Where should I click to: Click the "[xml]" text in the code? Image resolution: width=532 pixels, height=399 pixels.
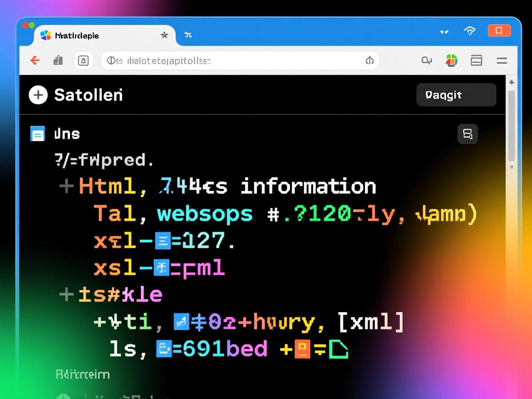pyautogui.click(x=371, y=322)
